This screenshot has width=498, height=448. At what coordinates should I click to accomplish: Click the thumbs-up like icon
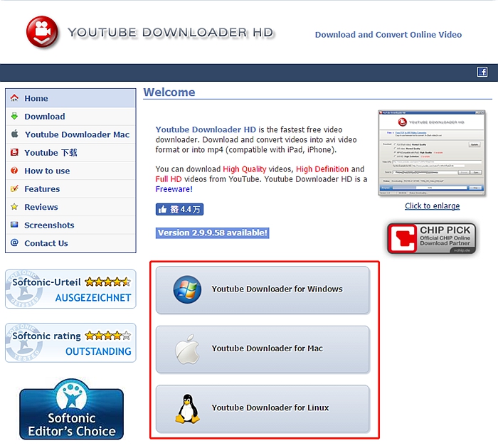[163, 209]
